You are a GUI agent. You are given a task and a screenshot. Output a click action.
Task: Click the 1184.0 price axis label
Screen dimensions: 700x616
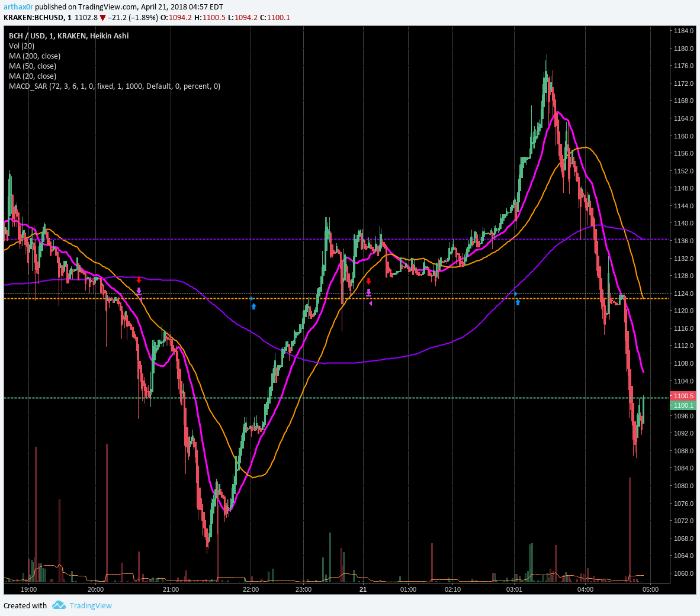pos(684,31)
